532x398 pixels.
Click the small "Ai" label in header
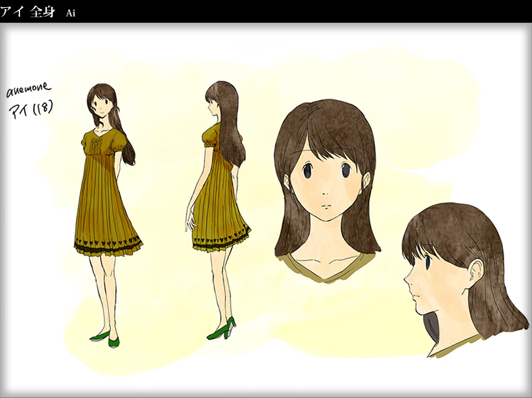(x=71, y=13)
